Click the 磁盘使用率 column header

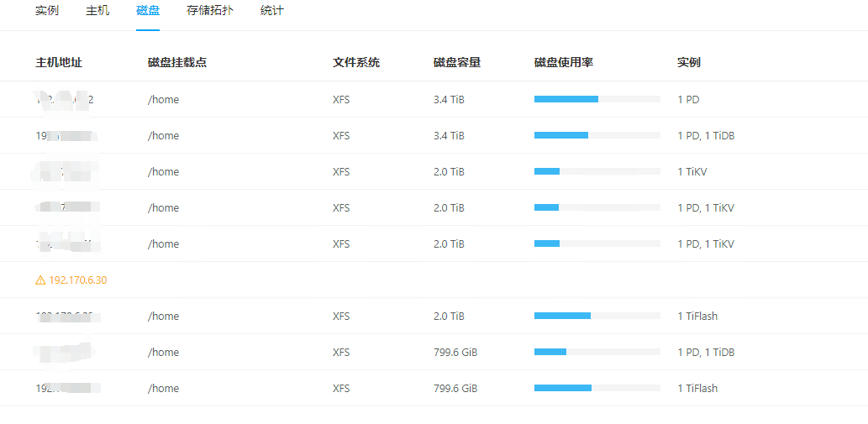(564, 62)
